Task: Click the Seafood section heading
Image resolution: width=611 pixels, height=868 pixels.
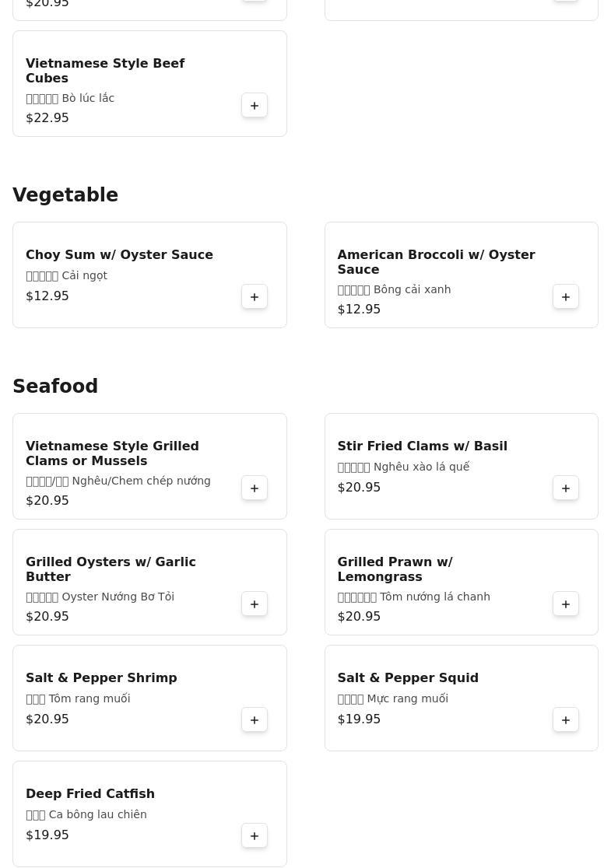Action: pos(55,387)
